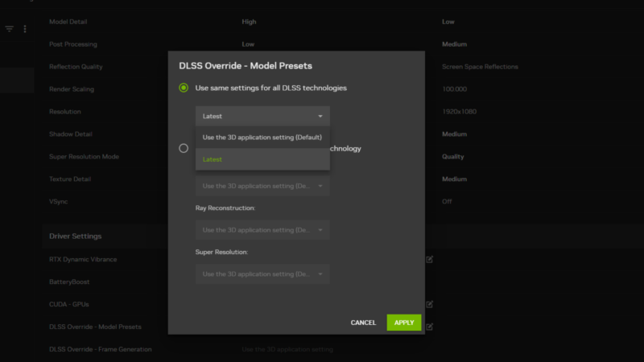Select RTX Dynamic Vibrance row
Screen dimensions: 644x362
point(83,259)
